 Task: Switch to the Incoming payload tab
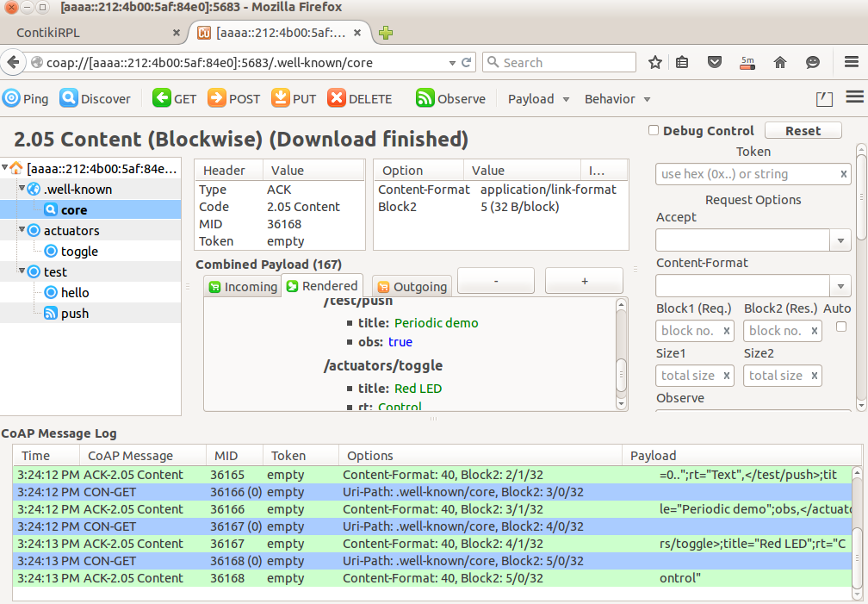tap(242, 287)
